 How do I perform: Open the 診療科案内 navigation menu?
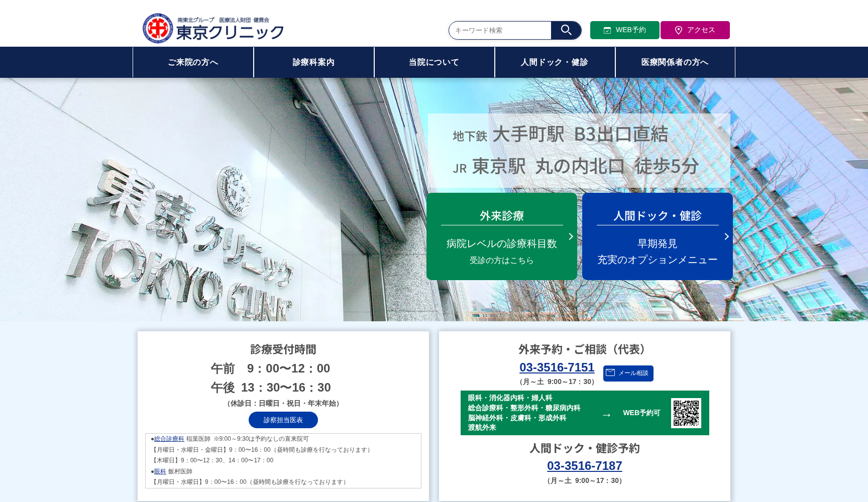[x=313, y=62]
